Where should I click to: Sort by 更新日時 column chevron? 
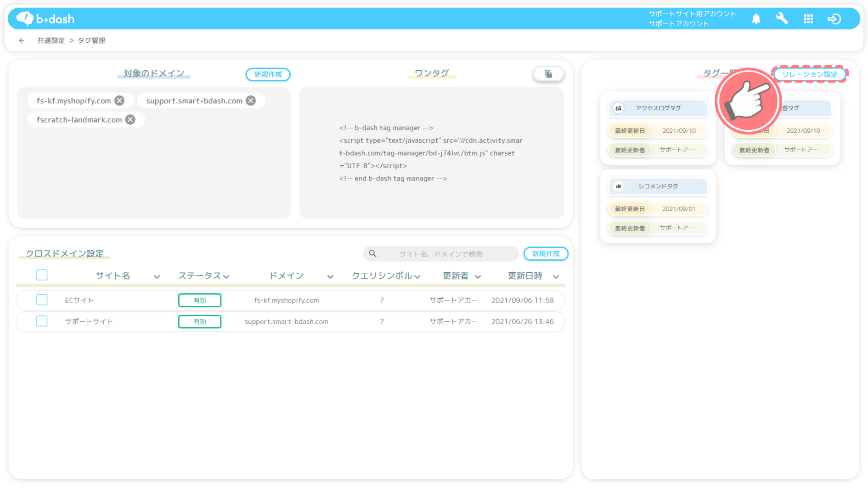pos(556,277)
